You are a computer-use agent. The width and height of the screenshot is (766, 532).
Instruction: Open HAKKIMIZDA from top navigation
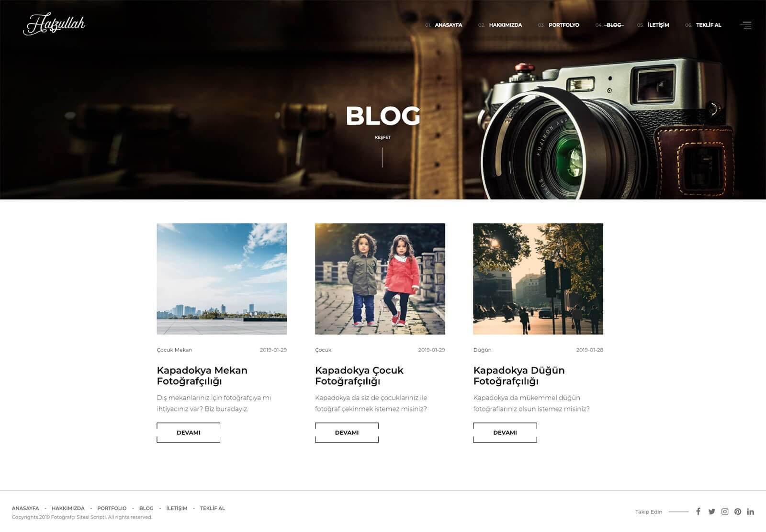click(505, 25)
